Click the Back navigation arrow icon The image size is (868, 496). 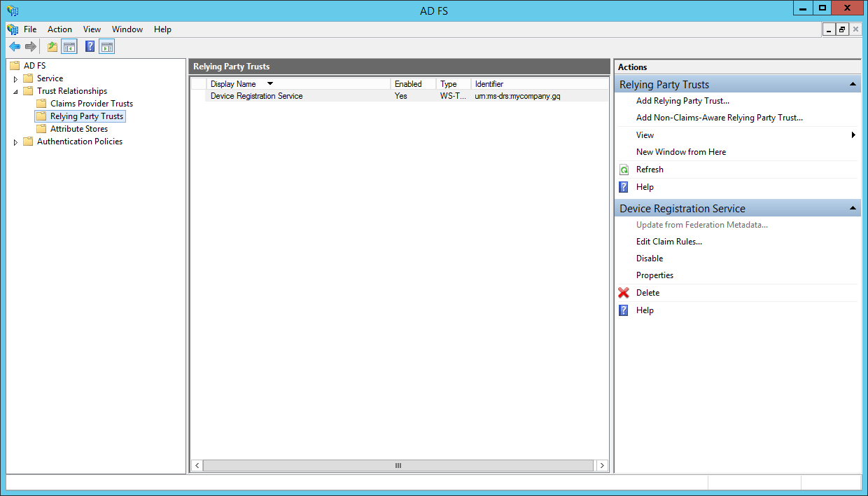[x=15, y=46]
